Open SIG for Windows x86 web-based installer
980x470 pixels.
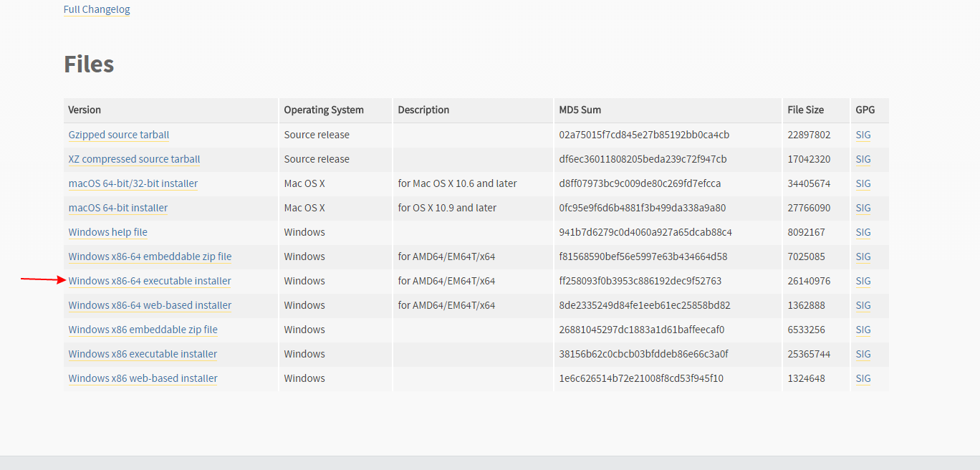tap(863, 378)
